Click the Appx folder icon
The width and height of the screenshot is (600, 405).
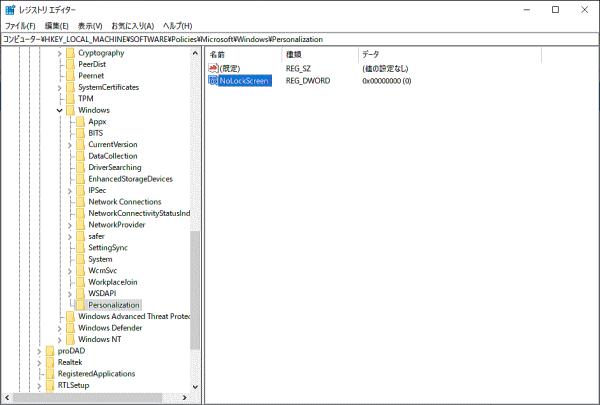[80, 122]
